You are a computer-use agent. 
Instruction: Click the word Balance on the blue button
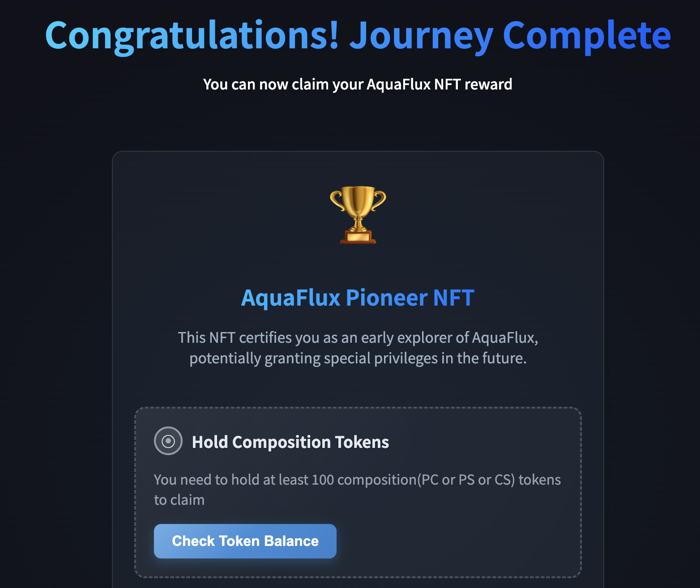pos(291,541)
